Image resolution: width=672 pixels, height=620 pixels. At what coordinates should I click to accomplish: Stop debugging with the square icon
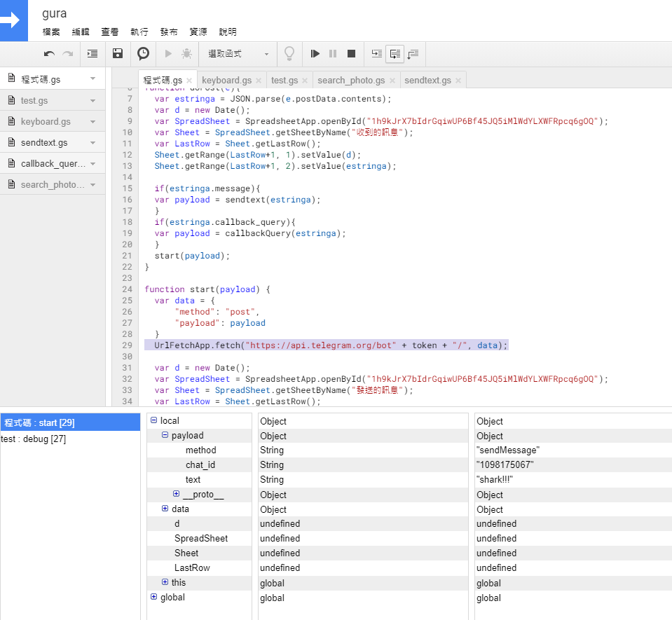click(x=352, y=54)
